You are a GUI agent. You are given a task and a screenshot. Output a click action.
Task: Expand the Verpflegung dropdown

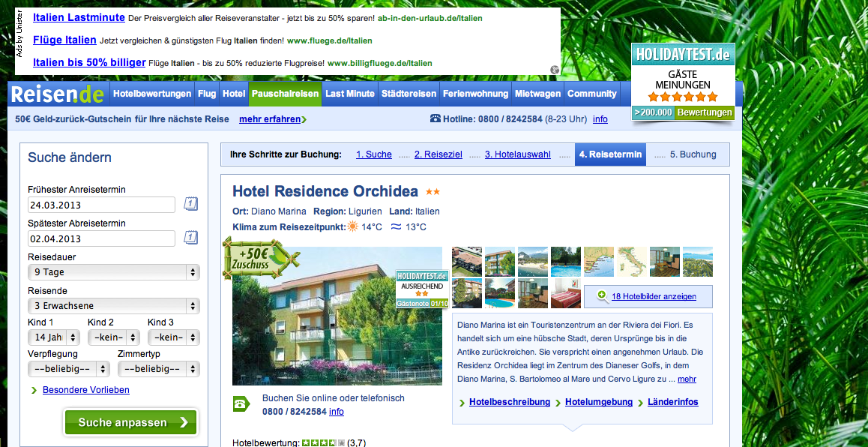tap(69, 369)
